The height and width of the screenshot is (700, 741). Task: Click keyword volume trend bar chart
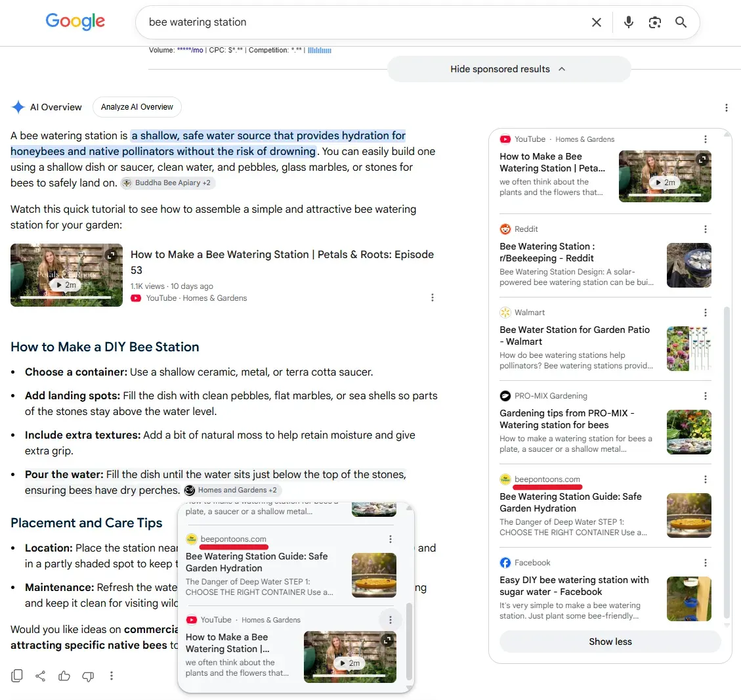pyautogui.click(x=320, y=50)
